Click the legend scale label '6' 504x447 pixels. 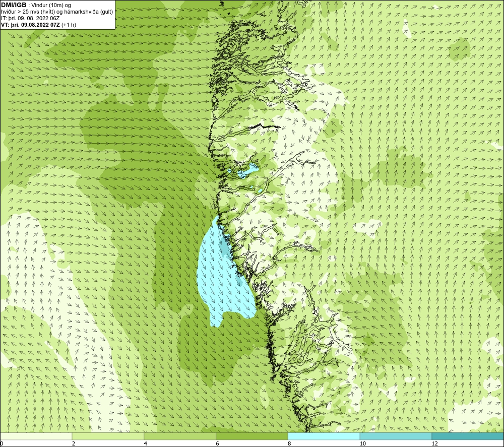218,444
